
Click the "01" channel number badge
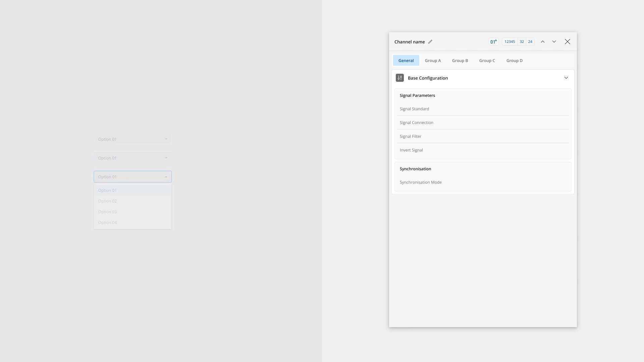click(493, 42)
